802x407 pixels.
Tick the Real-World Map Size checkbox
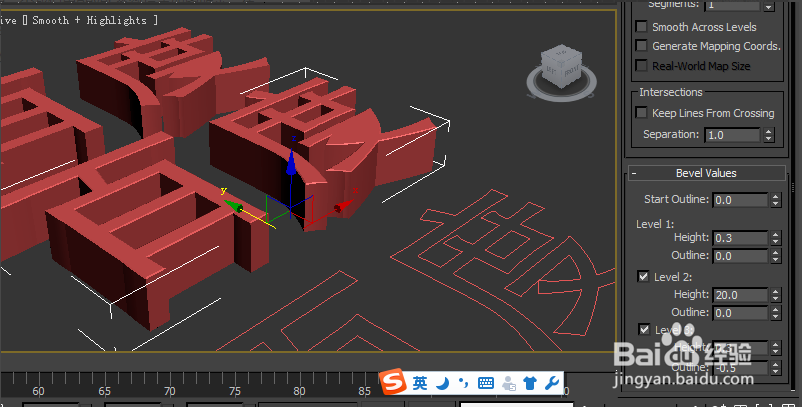click(641, 65)
